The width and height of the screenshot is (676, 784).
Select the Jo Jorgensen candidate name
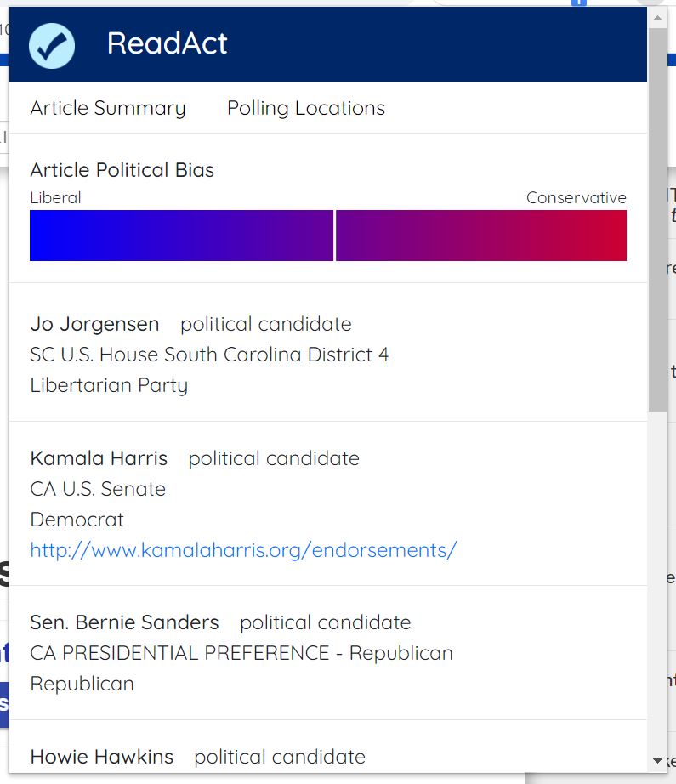coord(94,324)
